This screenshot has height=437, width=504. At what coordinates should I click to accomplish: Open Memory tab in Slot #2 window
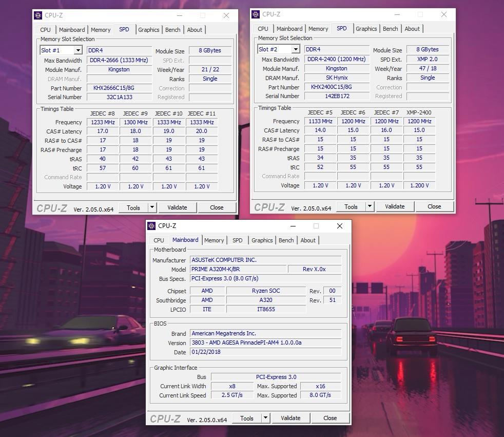pos(318,29)
